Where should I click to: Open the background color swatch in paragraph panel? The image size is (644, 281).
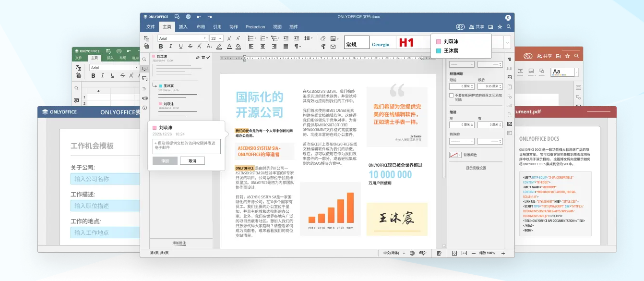(x=455, y=155)
